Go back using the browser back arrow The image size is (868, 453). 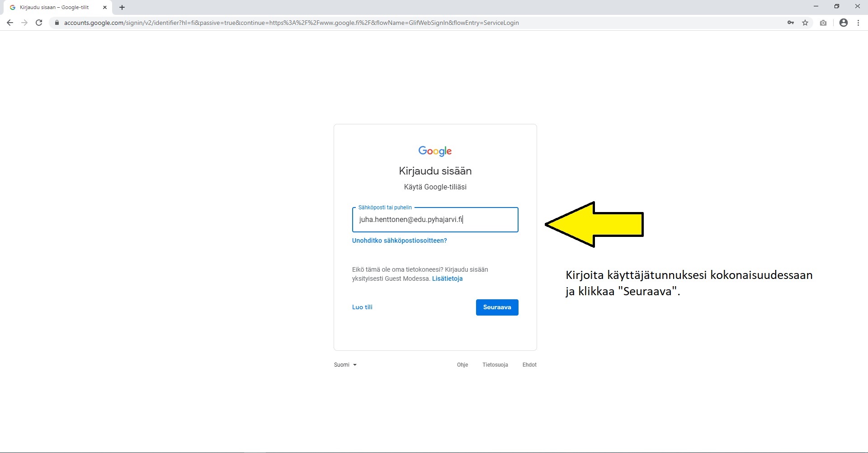[9, 23]
